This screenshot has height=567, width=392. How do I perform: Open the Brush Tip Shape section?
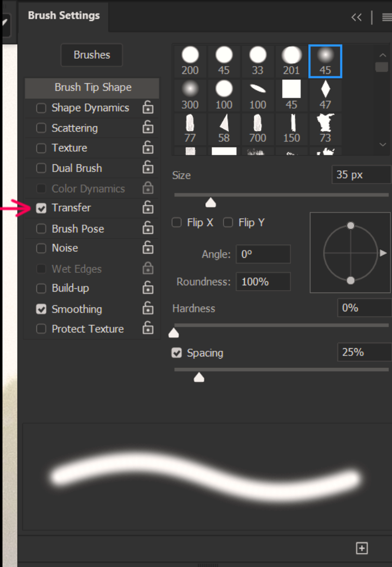pyautogui.click(x=93, y=87)
